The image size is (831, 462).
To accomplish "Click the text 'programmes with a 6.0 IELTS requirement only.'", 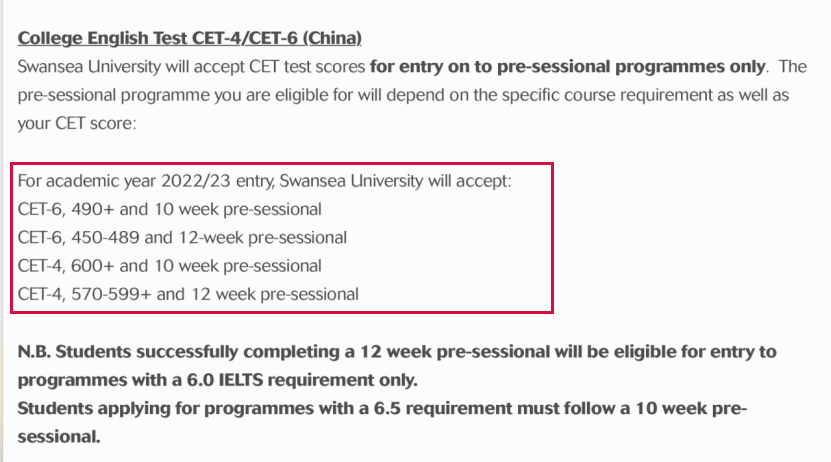I will point(217,380).
